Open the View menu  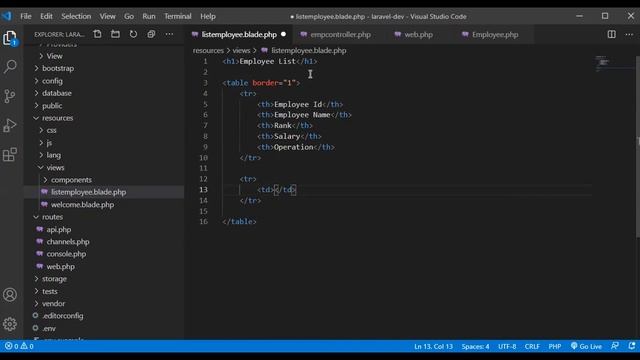[107, 16]
